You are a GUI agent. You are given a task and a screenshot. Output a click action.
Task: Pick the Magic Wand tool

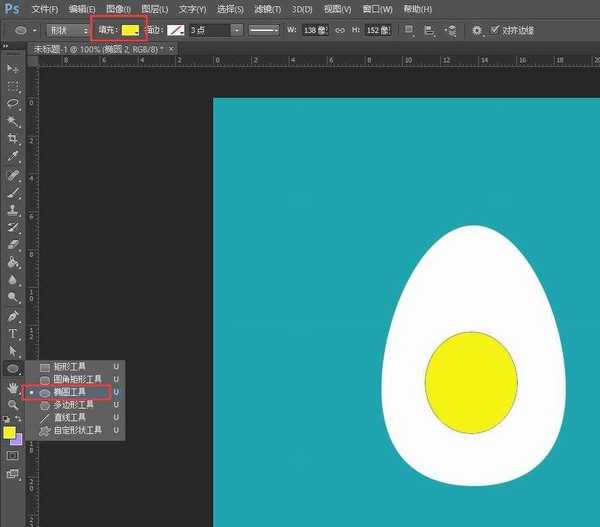click(x=14, y=121)
